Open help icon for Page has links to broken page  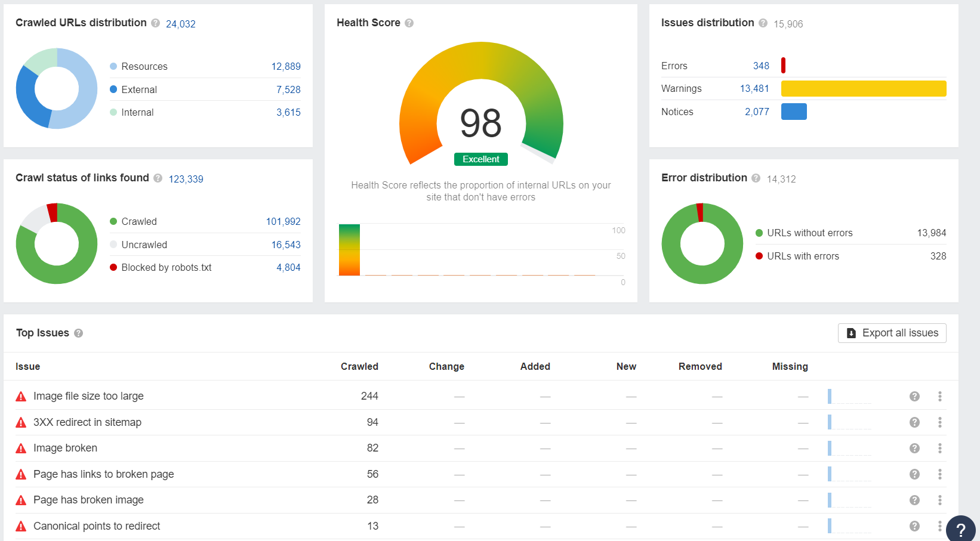point(914,474)
